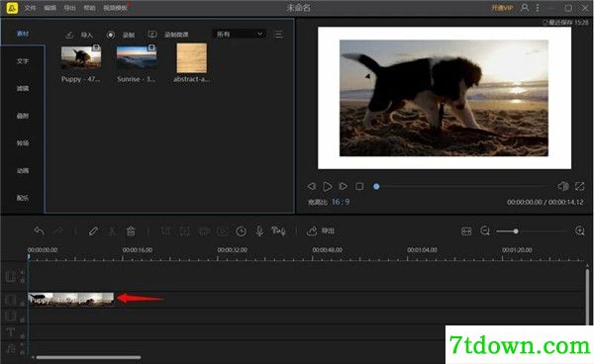Click the yellow BeeCut logo icon
The height and width of the screenshot is (364, 594).
12,8
